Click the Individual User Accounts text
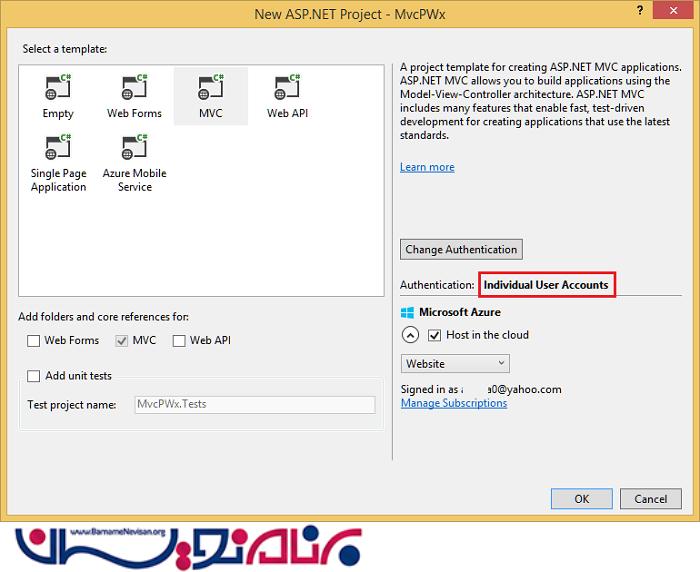The height and width of the screenshot is (572, 700). (546, 285)
